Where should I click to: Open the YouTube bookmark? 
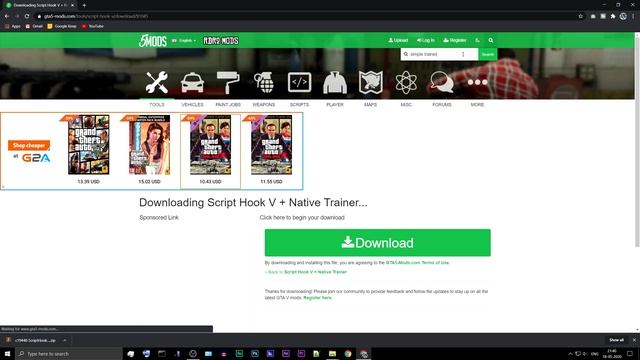tap(93, 26)
